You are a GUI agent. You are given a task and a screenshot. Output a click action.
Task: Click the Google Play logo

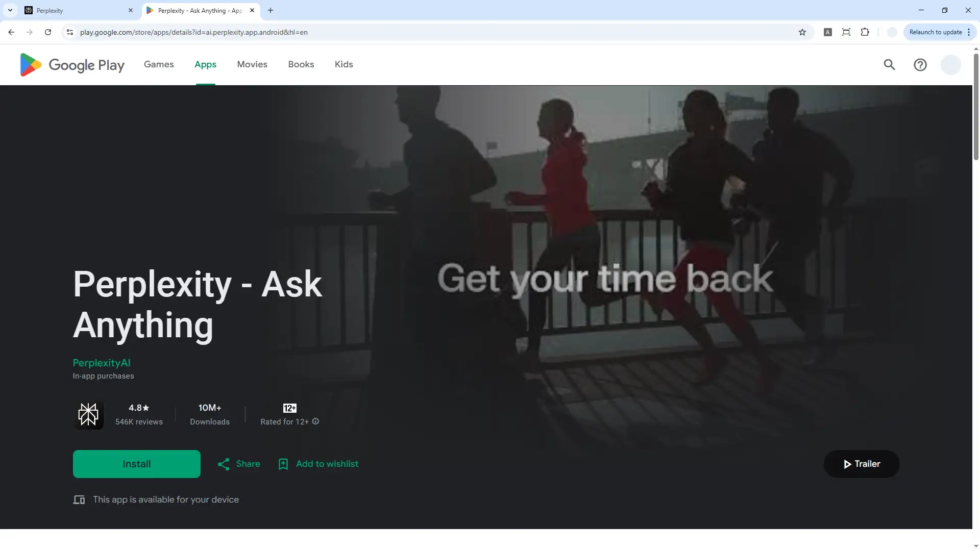71,65
